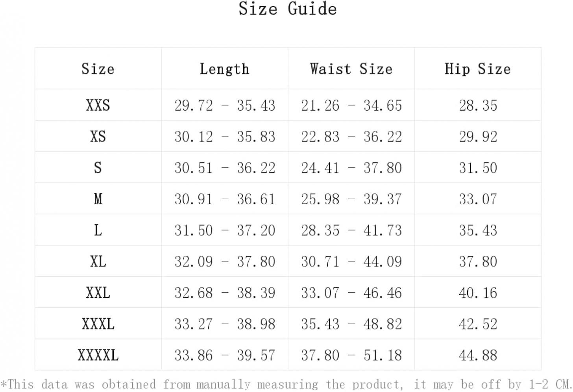Click the XS size cell
Image resolution: width=573 pixels, height=392 pixels.
(98, 136)
